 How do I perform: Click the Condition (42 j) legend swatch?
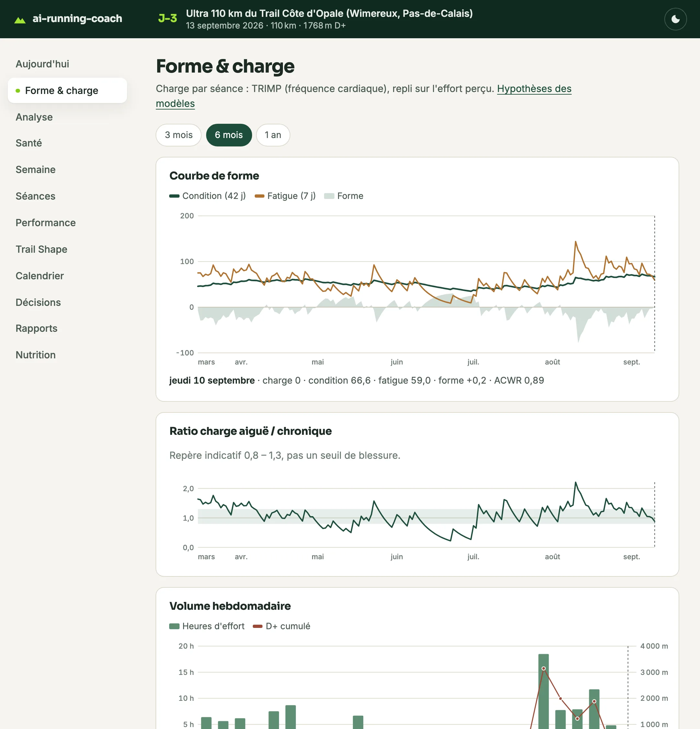[x=174, y=196]
